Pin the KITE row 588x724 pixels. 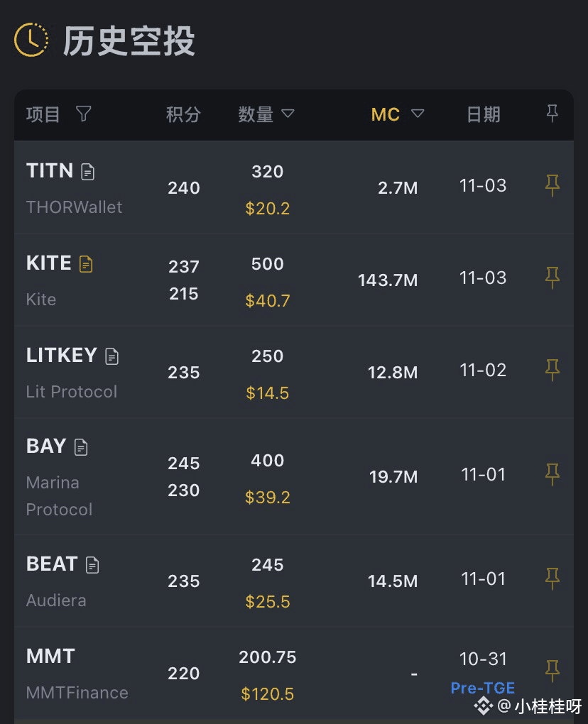coord(552,278)
